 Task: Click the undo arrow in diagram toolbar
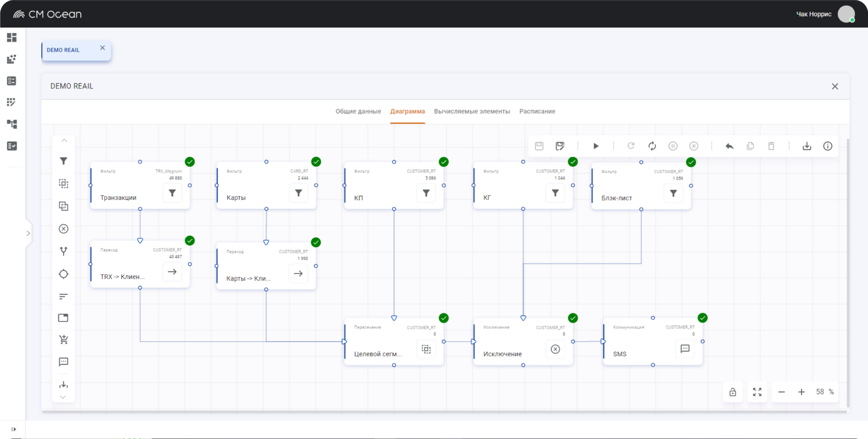[x=730, y=146]
